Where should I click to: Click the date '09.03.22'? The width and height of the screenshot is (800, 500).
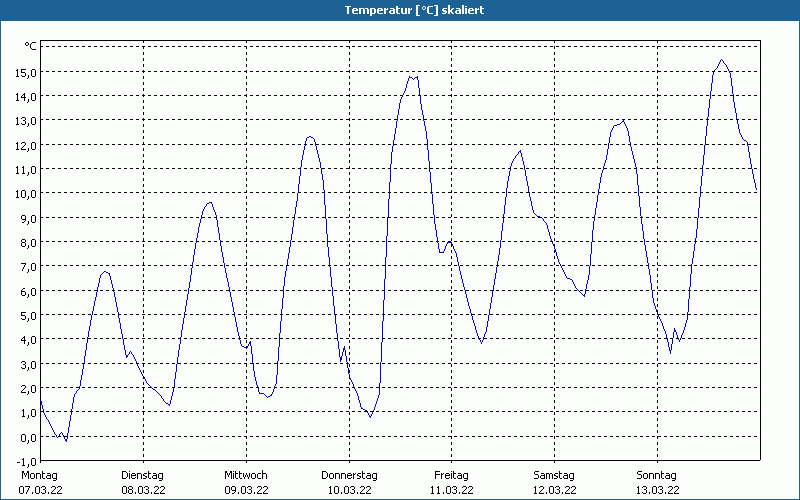pyautogui.click(x=246, y=490)
